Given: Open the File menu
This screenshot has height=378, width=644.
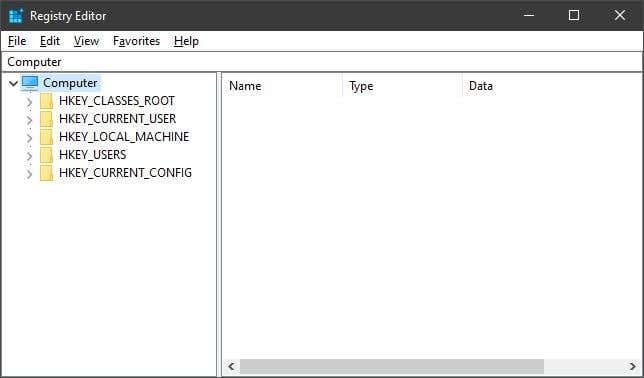Looking at the screenshot, I should [17, 41].
